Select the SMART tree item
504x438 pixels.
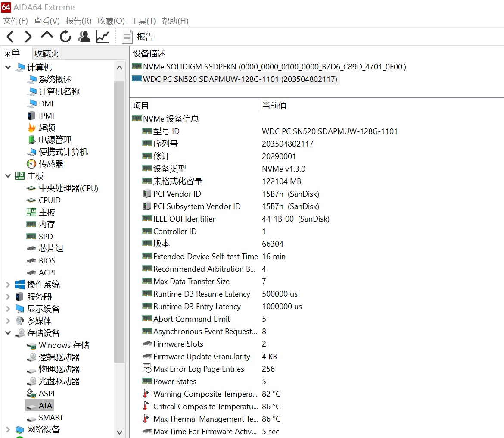(51, 417)
